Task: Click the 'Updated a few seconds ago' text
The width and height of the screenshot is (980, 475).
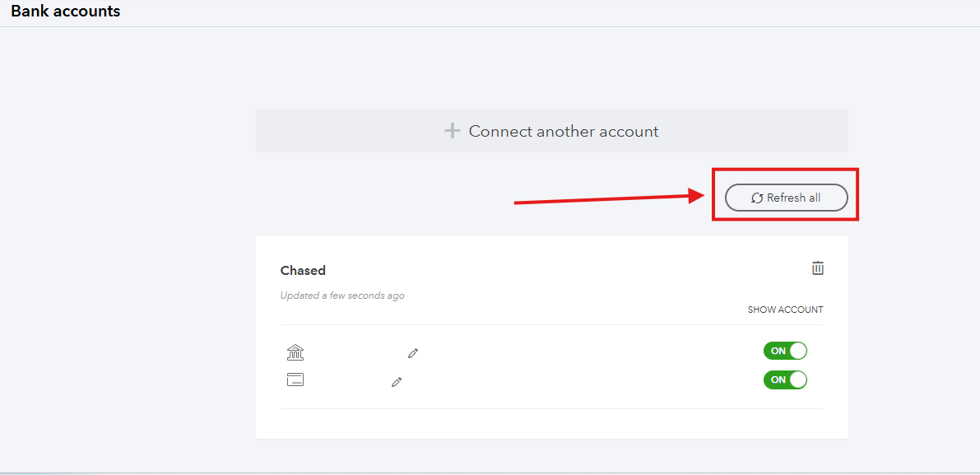Action: pos(342,296)
